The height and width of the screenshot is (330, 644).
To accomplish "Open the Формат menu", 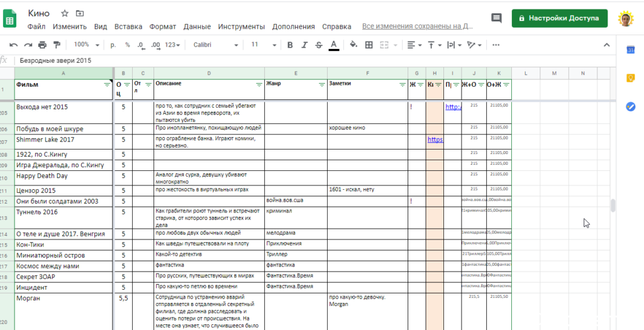I will 163,26.
